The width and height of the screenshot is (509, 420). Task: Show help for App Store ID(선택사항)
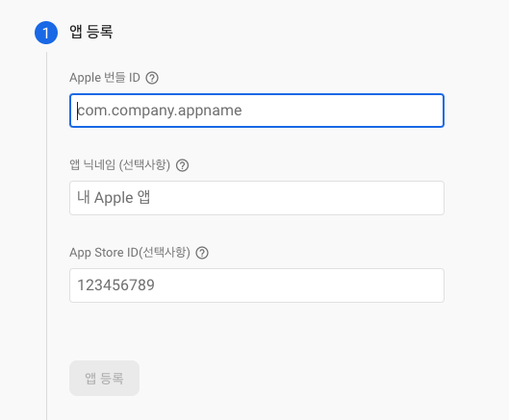(202, 253)
